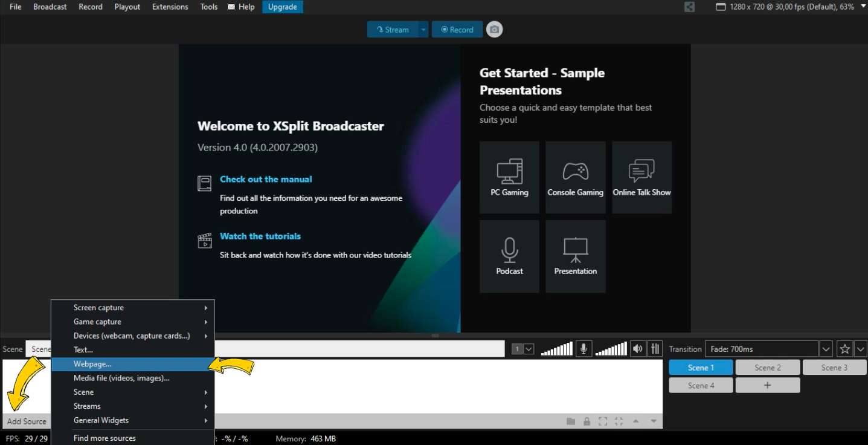Click the manual book icon
Screen dimensions: 868x445
click(205, 183)
